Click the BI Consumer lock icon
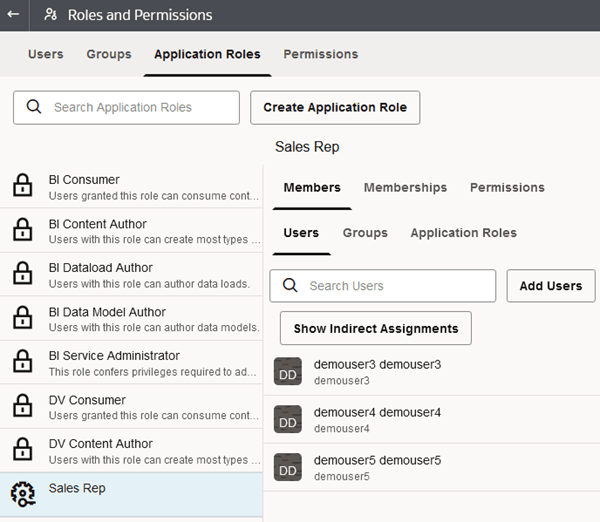Viewport: 600px width, 522px height. point(21,187)
